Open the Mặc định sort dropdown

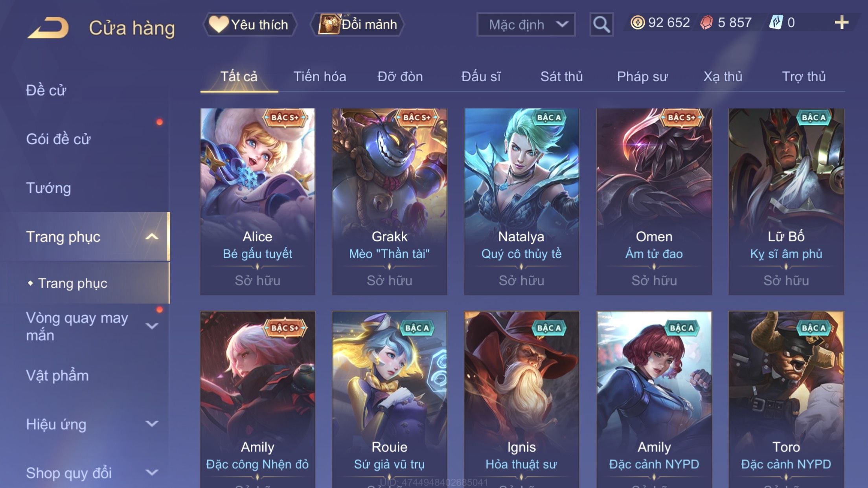(x=526, y=24)
